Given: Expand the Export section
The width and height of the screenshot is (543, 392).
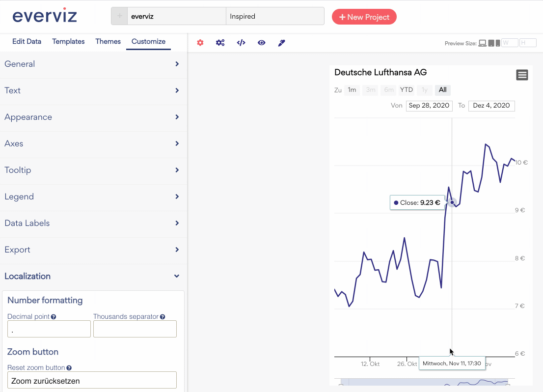Looking at the screenshot, I should coord(92,250).
